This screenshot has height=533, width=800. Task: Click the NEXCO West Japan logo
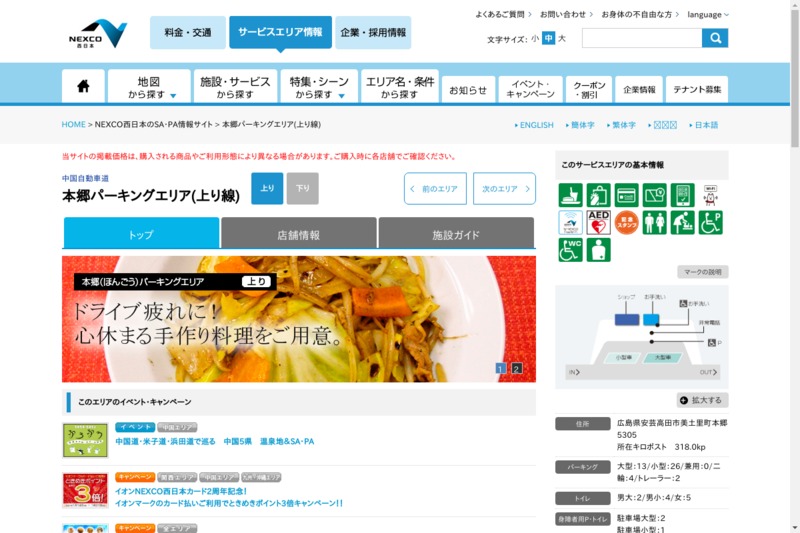click(x=98, y=33)
